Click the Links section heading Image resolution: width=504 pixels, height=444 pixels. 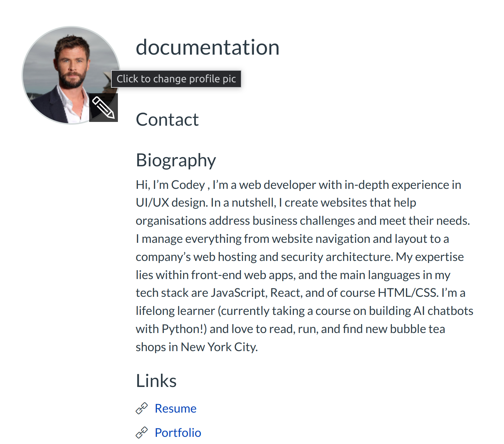click(156, 381)
